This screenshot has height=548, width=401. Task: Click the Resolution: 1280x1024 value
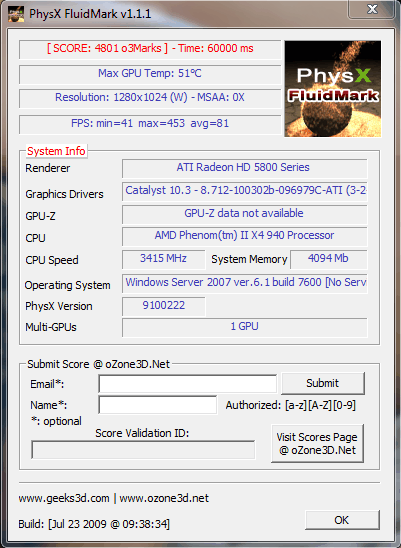click(x=150, y=98)
